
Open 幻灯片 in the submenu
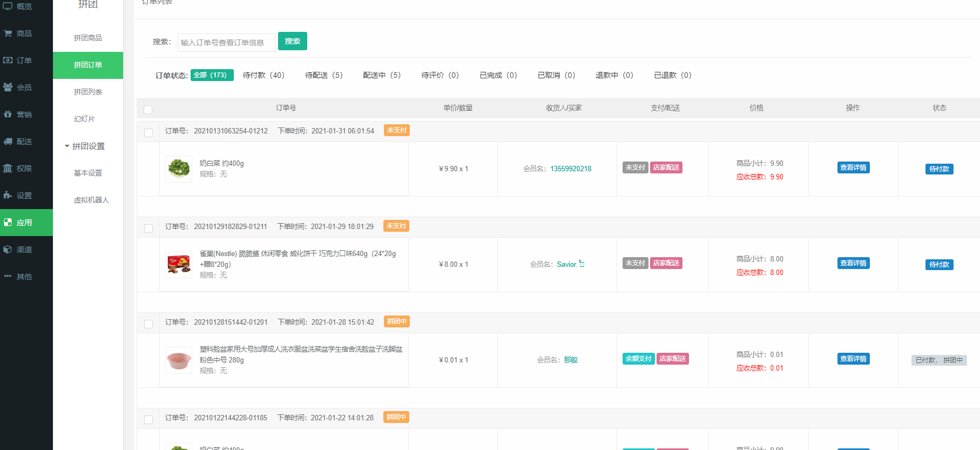tap(84, 119)
